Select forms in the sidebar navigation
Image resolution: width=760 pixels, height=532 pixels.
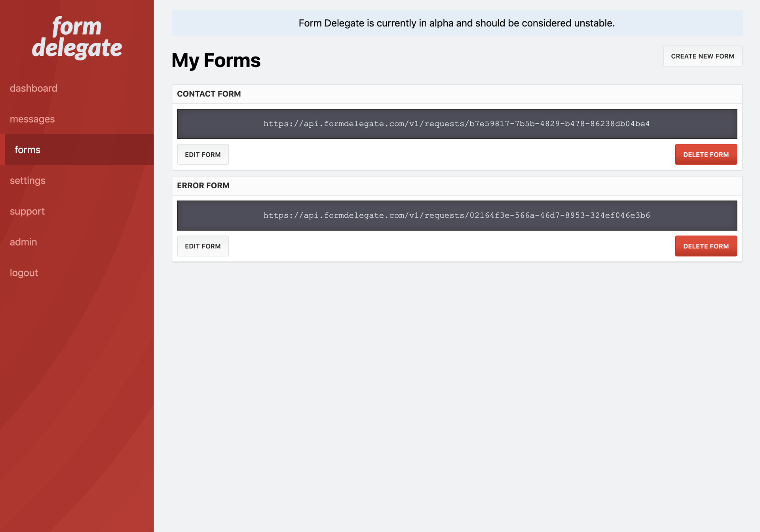tap(27, 150)
